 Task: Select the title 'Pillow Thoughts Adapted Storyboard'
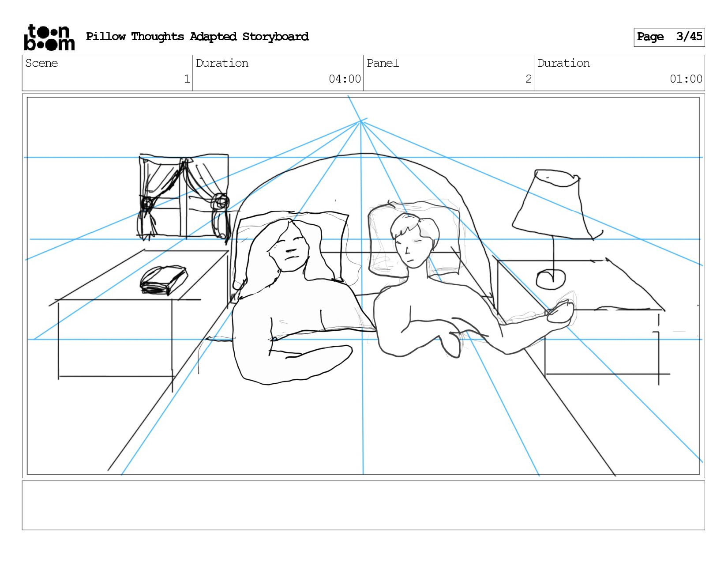[197, 37]
